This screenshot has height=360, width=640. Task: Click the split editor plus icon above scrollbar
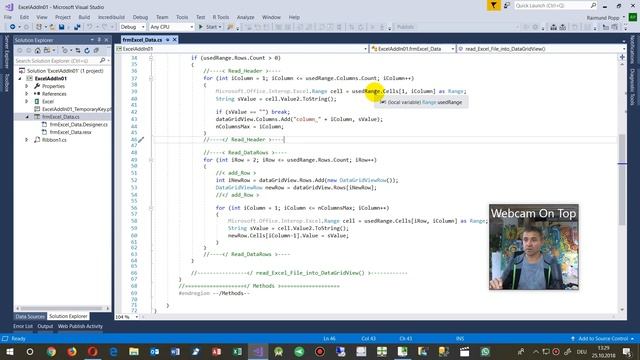point(622,58)
